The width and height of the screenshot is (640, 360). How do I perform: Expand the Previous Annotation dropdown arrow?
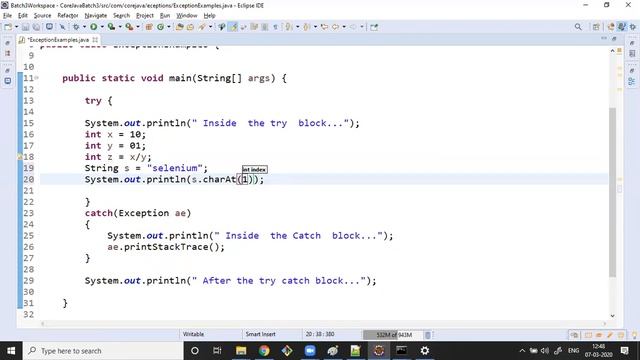(x=315, y=27)
